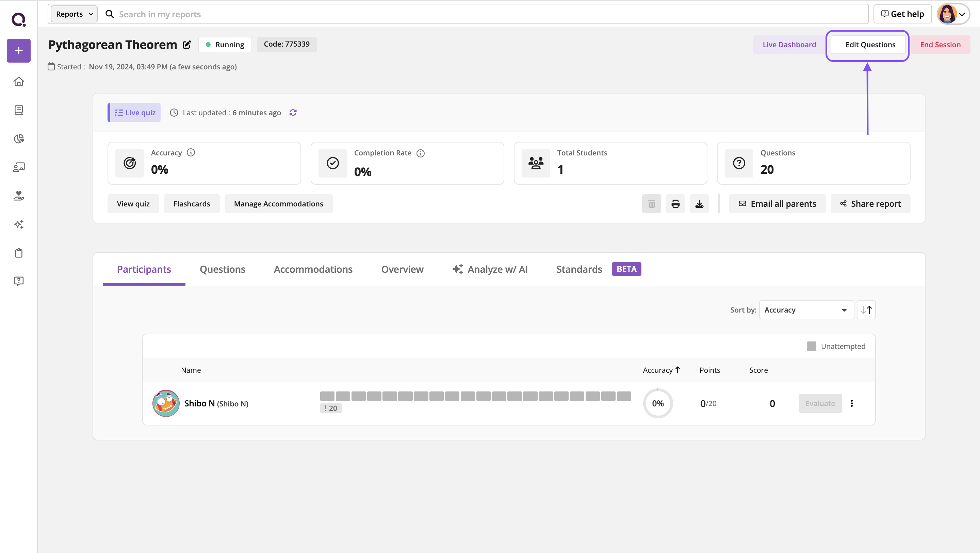Click the Flashcards button
Screen dimensions: 980x553
point(192,204)
